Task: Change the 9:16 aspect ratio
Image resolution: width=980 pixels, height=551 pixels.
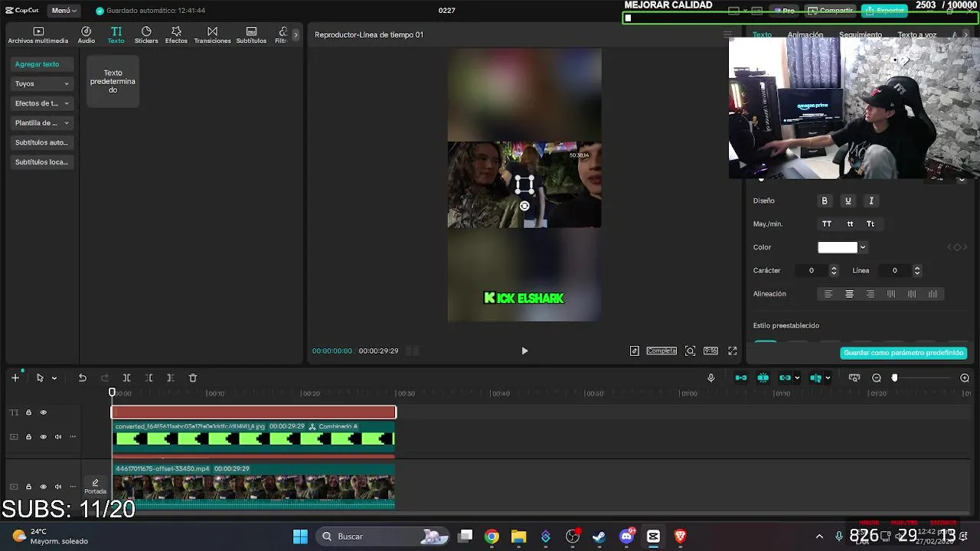Action: [711, 350]
